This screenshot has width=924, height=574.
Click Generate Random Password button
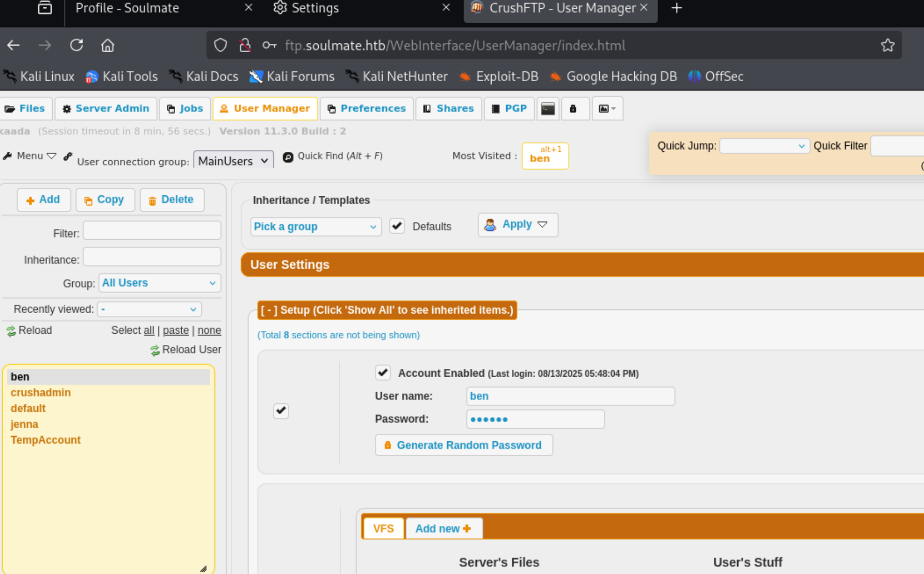(x=463, y=445)
